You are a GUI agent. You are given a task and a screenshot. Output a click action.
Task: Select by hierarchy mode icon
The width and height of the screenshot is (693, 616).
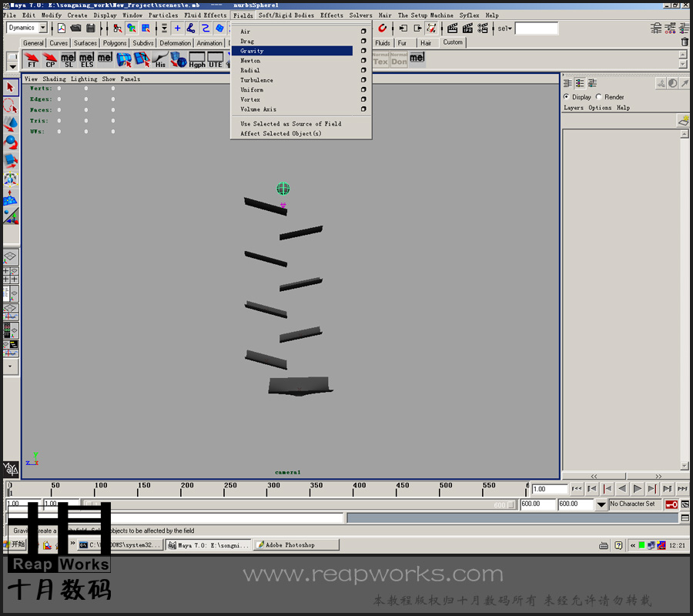[x=118, y=28]
